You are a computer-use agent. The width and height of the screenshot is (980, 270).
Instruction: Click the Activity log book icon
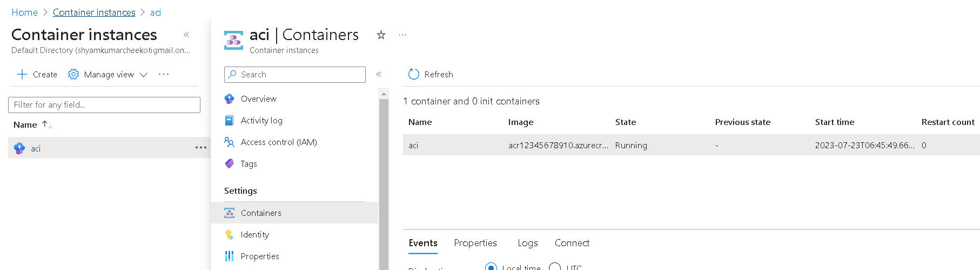[x=229, y=121]
